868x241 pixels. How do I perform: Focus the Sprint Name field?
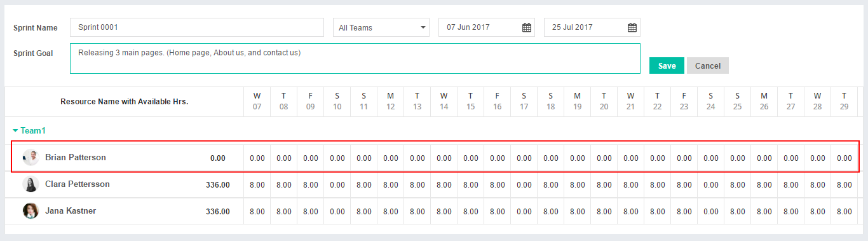pyautogui.click(x=197, y=27)
